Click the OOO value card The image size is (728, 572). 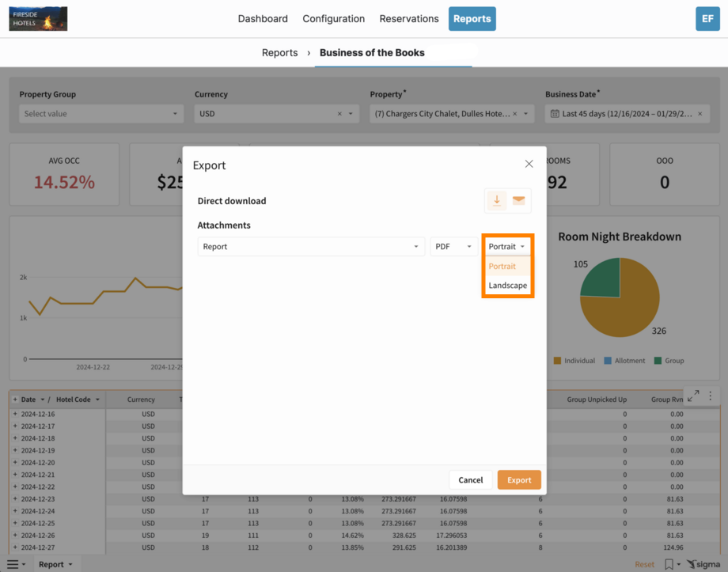[665, 174]
